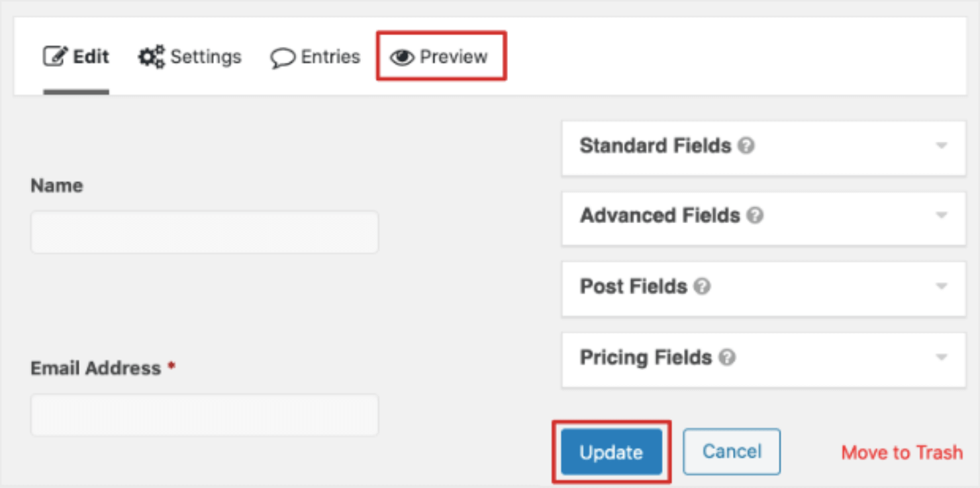Expand the Standard Fields dropdown arrow
Viewport: 980px width, 488px height.
pyautogui.click(x=941, y=146)
